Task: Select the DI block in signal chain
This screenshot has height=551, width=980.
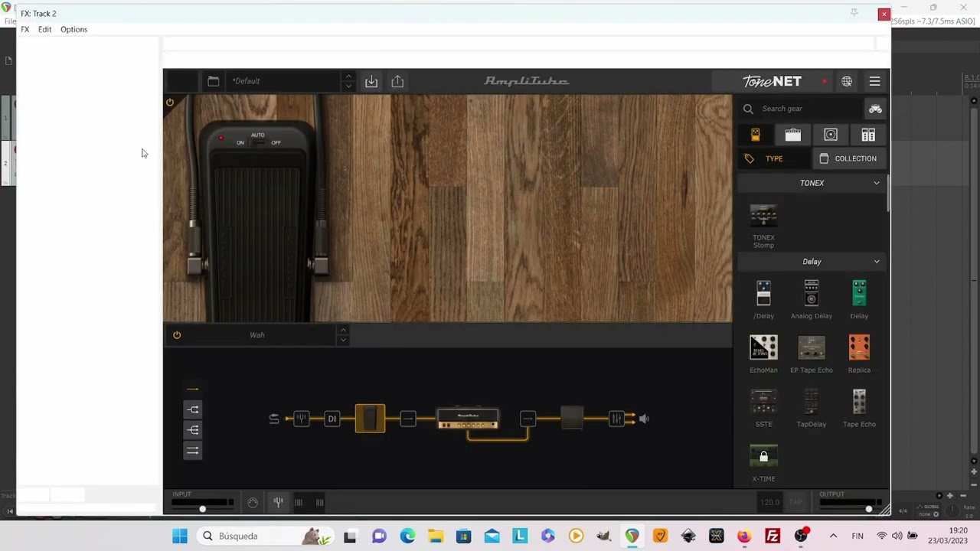Action: 332,419
